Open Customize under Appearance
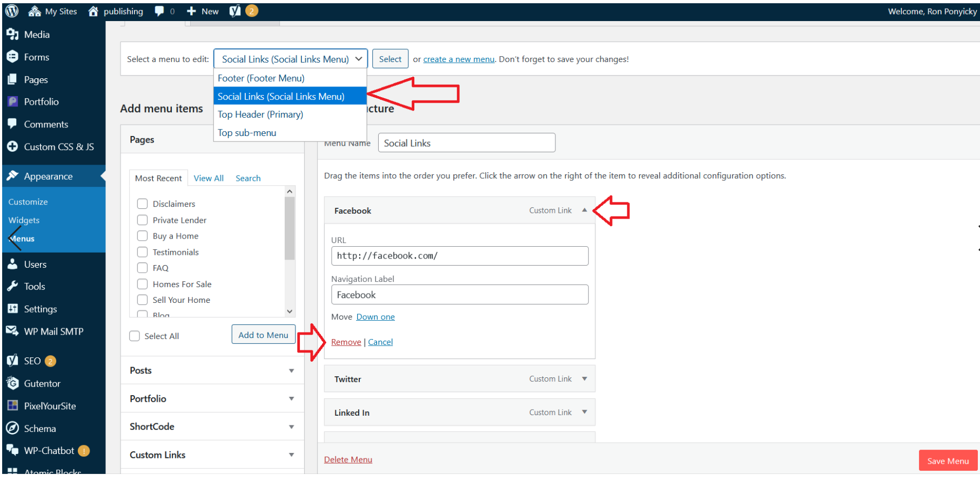 click(x=28, y=201)
